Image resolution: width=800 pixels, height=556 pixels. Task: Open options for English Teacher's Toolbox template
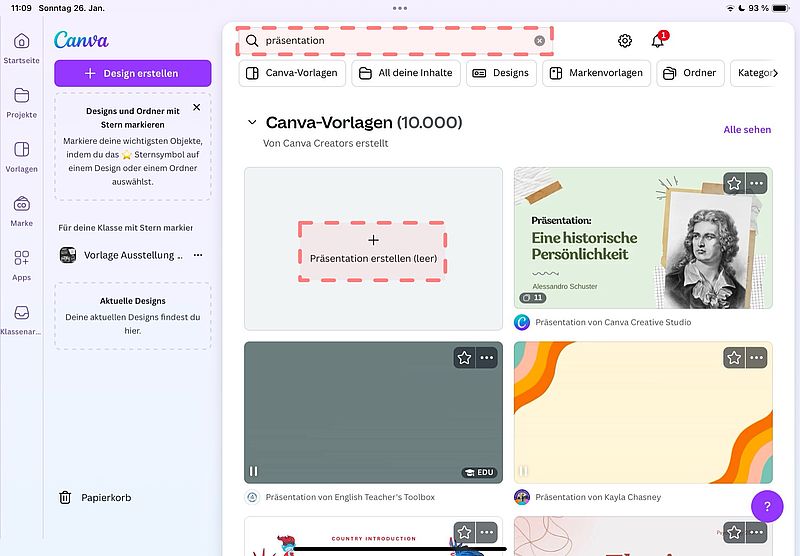pos(487,358)
